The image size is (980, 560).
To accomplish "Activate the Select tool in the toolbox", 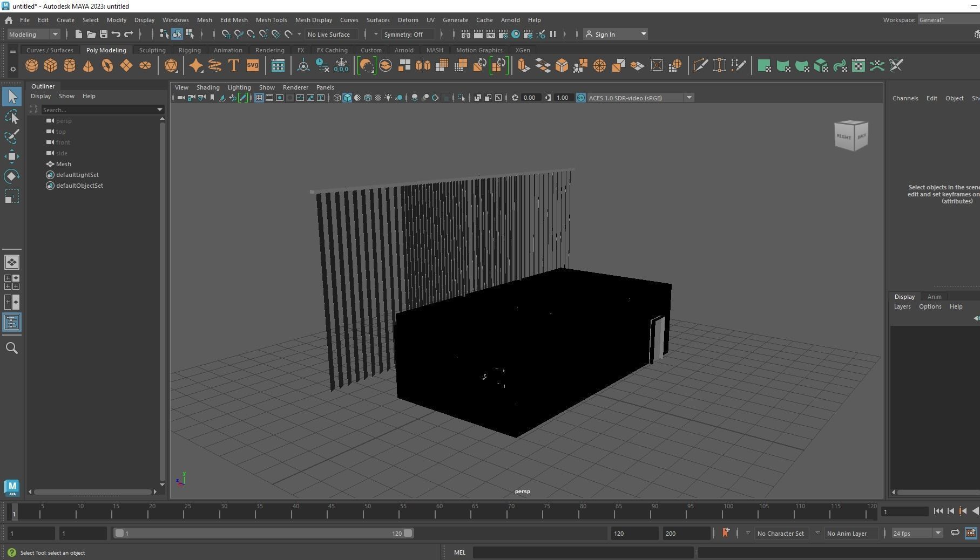I will click(x=12, y=97).
